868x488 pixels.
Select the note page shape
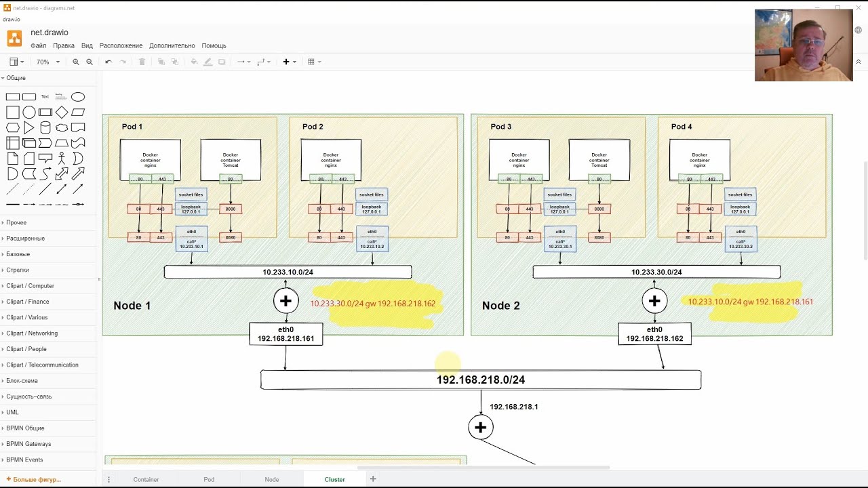(13, 158)
